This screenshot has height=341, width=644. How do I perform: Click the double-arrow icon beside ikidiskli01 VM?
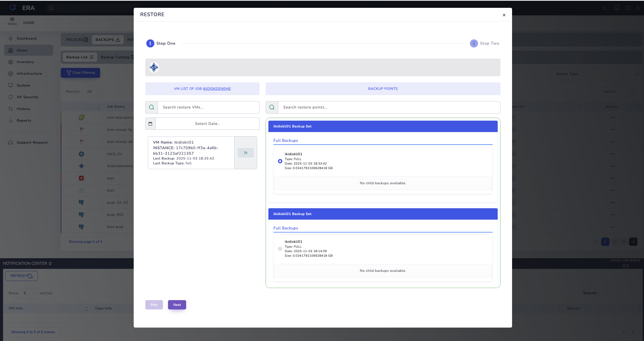point(245,153)
